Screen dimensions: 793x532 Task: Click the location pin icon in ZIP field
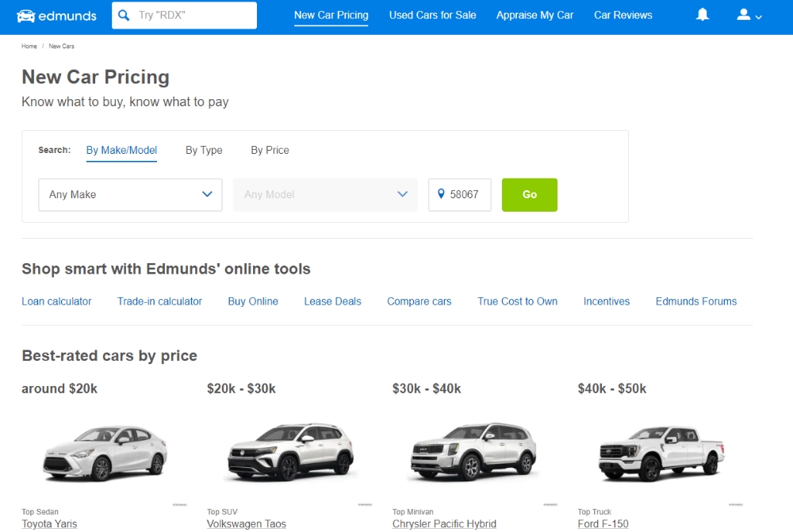tap(441, 193)
